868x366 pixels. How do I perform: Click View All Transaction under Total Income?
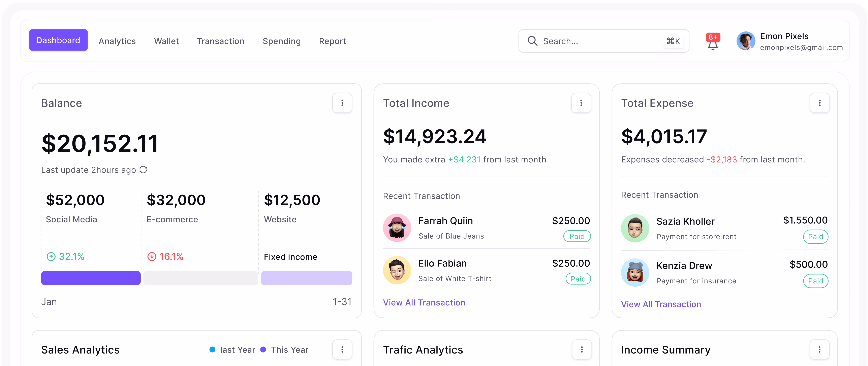pyautogui.click(x=424, y=303)
